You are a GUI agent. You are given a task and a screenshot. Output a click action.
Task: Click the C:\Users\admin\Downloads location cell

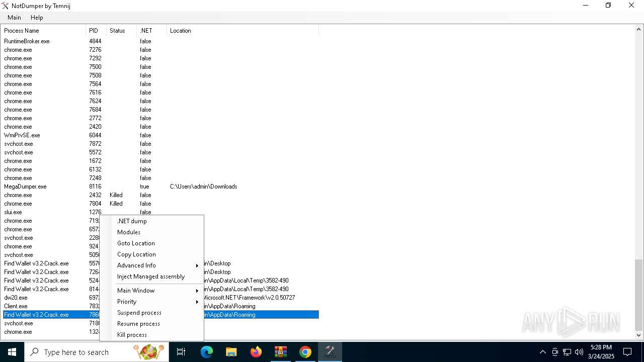pos(203,187)
